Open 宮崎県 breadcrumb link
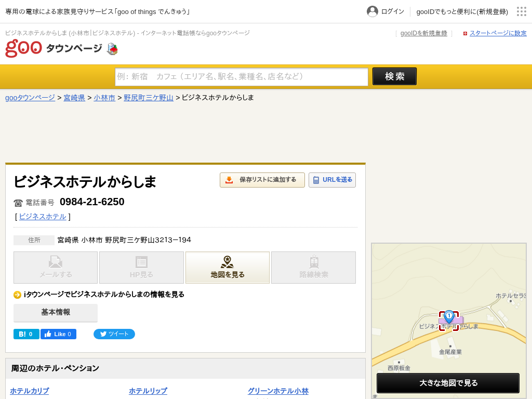This screenshot has width=532, height=399. (x=74, y=98)
